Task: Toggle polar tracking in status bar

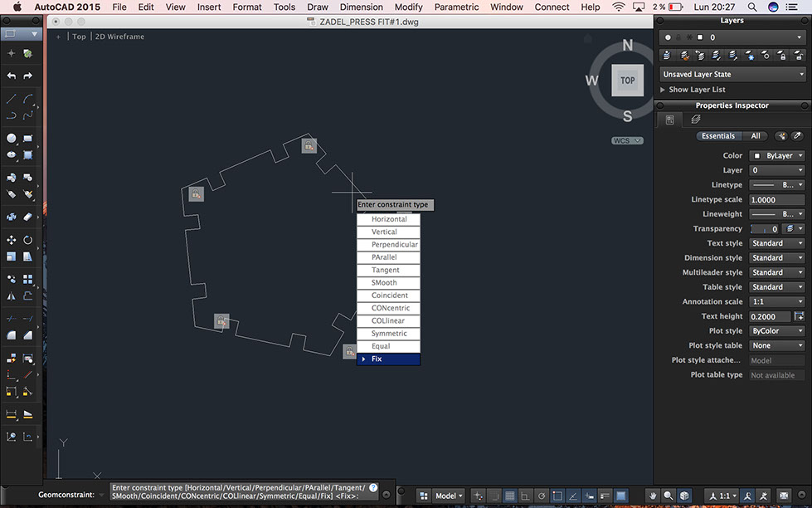Action: click(x=541, y=496)
